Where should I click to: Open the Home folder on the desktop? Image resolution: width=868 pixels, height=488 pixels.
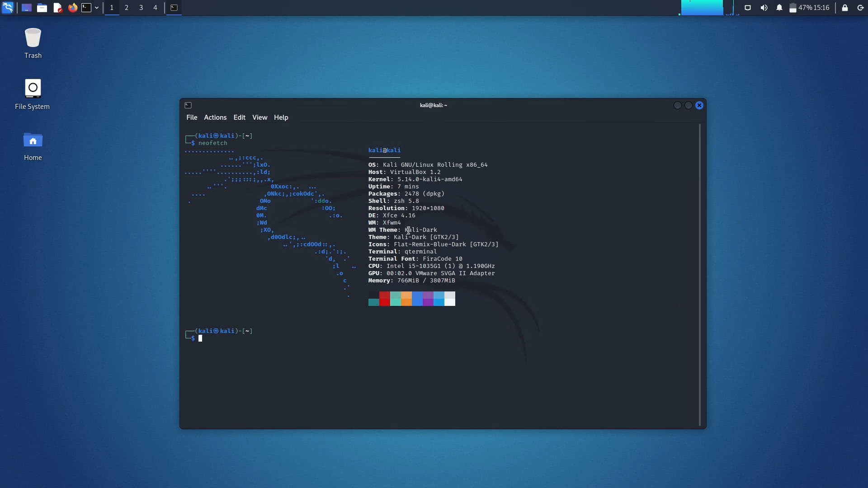click(32, 141)
